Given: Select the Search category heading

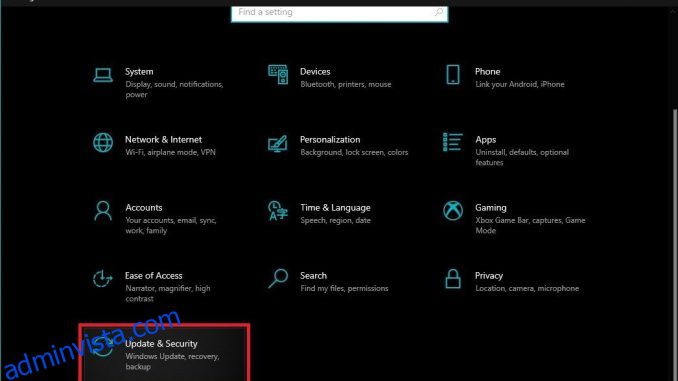Looking at the screenshot, I should coord(313,275).
